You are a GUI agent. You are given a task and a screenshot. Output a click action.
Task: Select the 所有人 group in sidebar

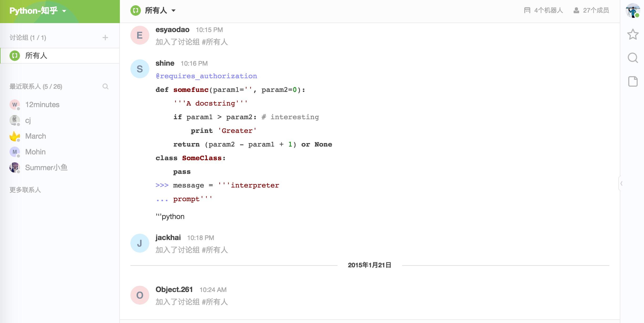point(60,56)
